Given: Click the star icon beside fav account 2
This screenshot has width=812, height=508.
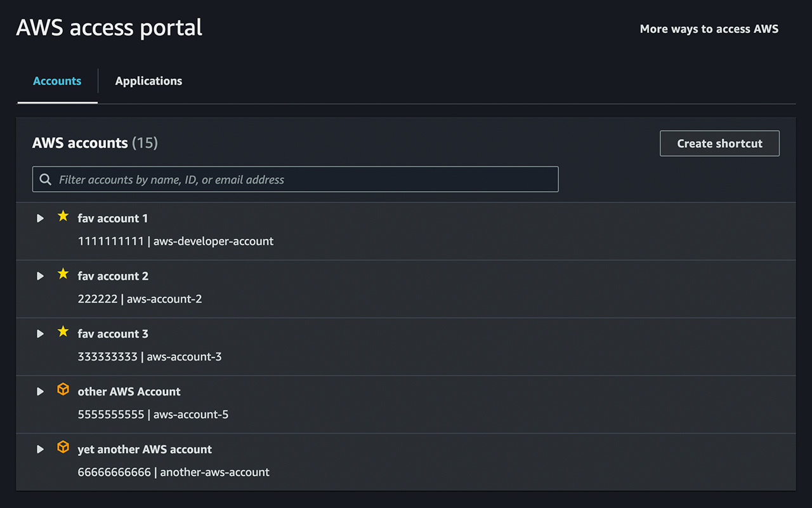Looking at the screenshot, I should coord(63,274).
